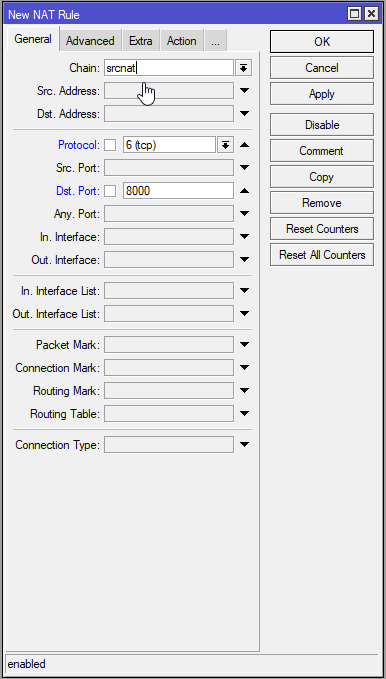Screen dimensions: 386x679
Task: Expand the In. Interface field arrow
Action: tap(244, 236)
